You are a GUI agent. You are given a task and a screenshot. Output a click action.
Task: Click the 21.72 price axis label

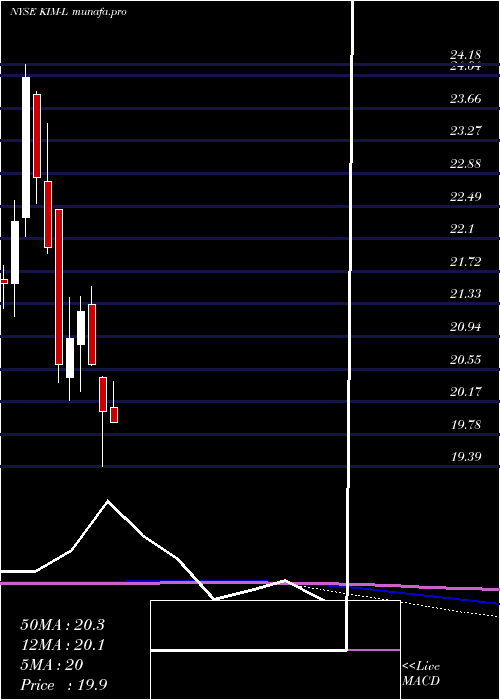pos(465,262)
